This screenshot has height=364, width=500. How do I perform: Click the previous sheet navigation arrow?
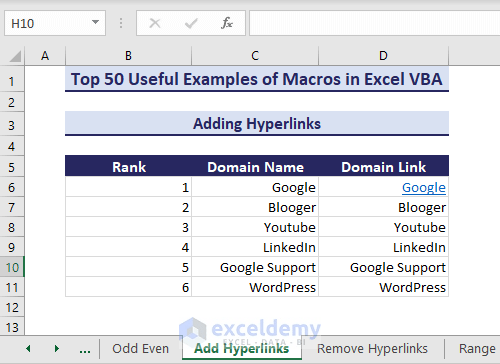28,349
